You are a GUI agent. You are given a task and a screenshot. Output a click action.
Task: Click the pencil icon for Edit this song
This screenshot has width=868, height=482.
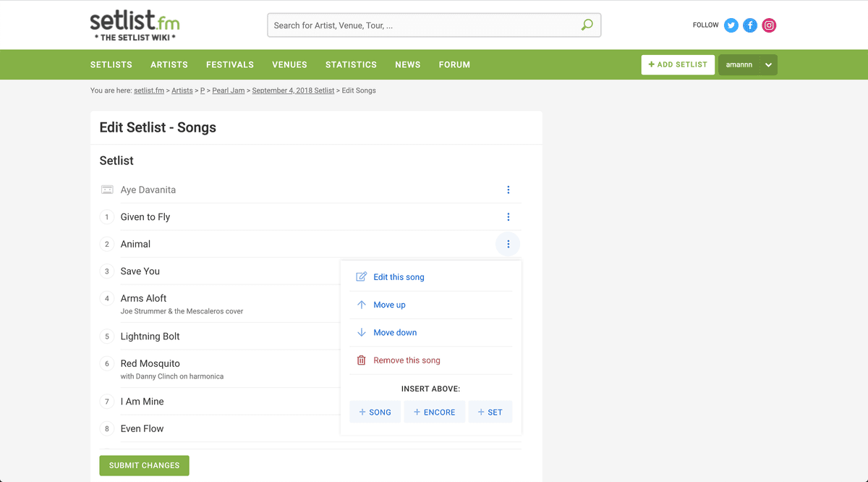(x=362, y=277)
